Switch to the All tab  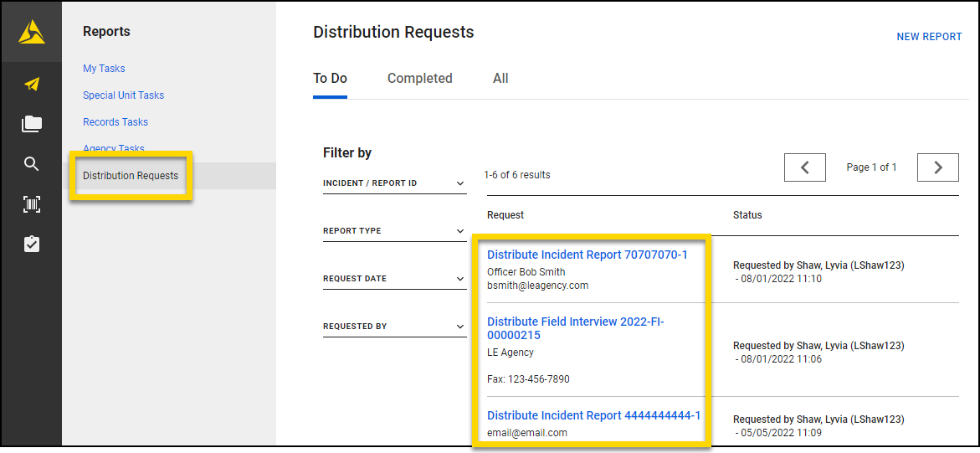coord(500,79)
